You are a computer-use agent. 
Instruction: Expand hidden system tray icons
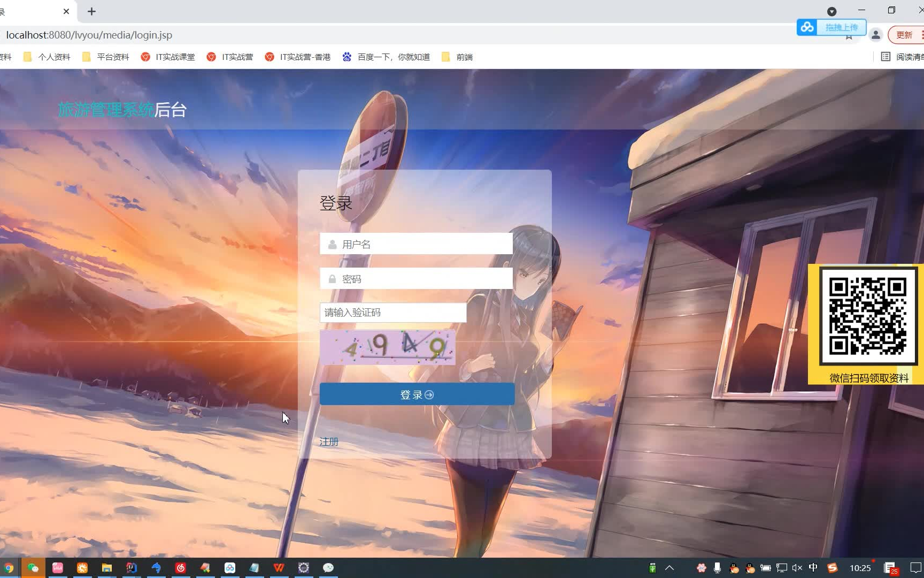coord(669,568)
